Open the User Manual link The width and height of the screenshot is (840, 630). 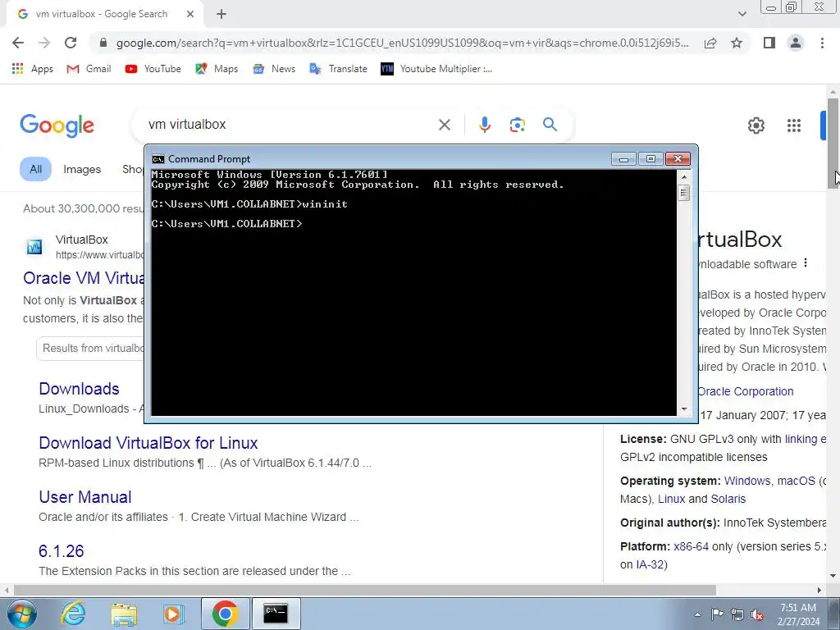click(x=84, y=496)
